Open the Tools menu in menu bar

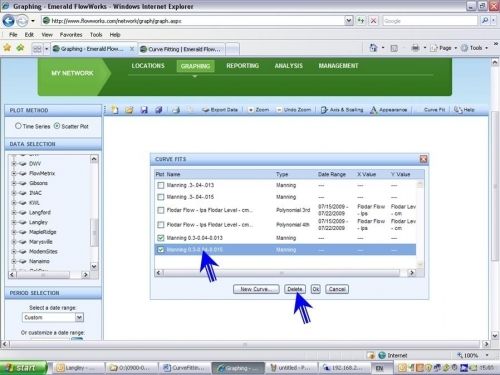tap(96, 35)
